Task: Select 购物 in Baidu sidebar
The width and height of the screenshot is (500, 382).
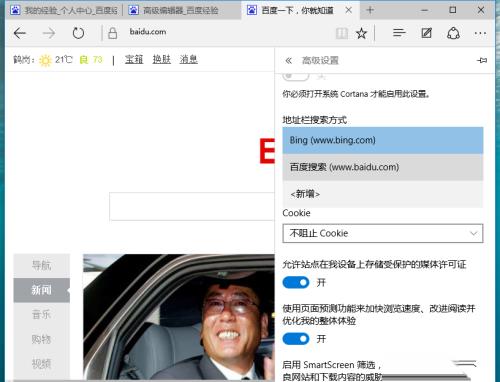Action: [x=42, y=339]
